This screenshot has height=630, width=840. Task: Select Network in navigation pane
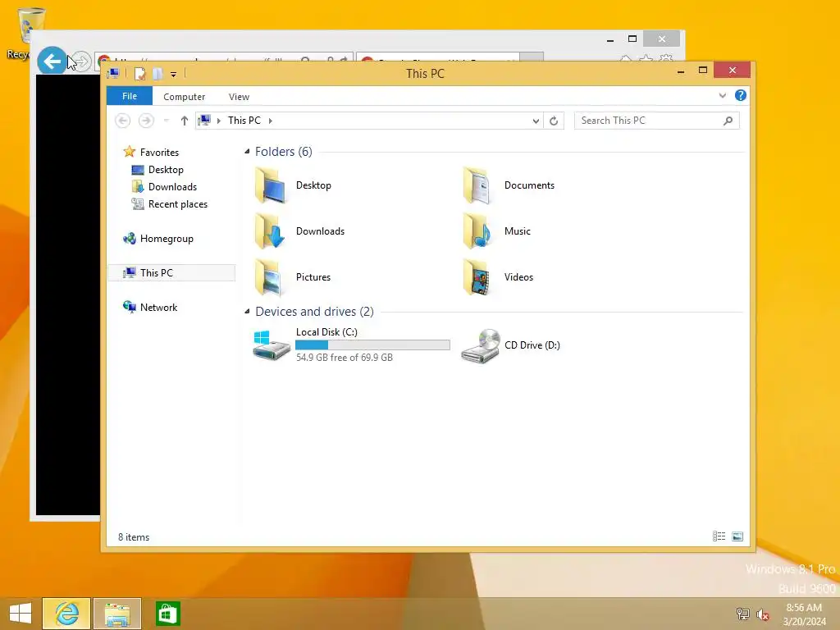[151, 308]
